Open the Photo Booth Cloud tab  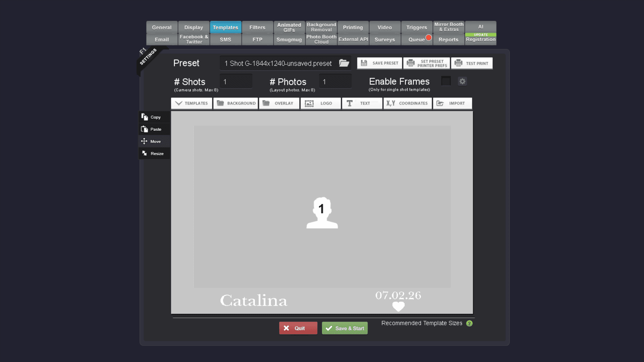click(x=321, y=39)
